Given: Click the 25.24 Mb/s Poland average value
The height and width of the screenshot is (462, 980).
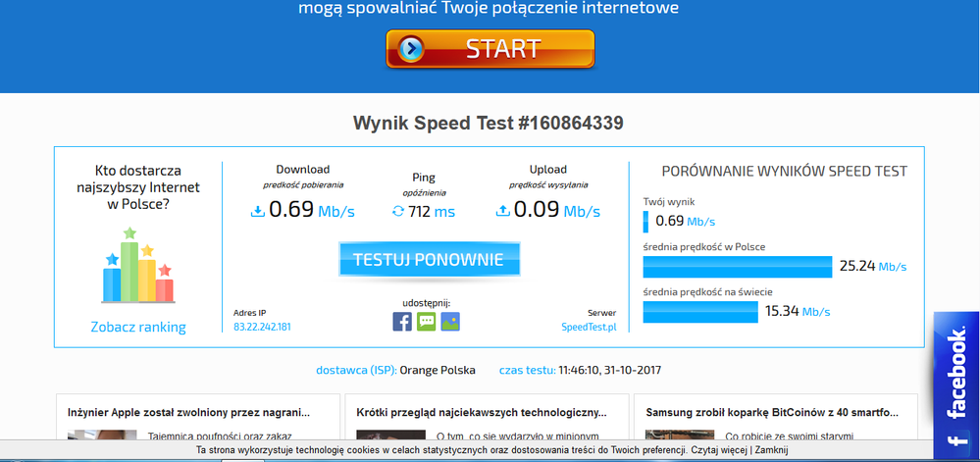Looking at the screenshot, I should pos(873,267).
